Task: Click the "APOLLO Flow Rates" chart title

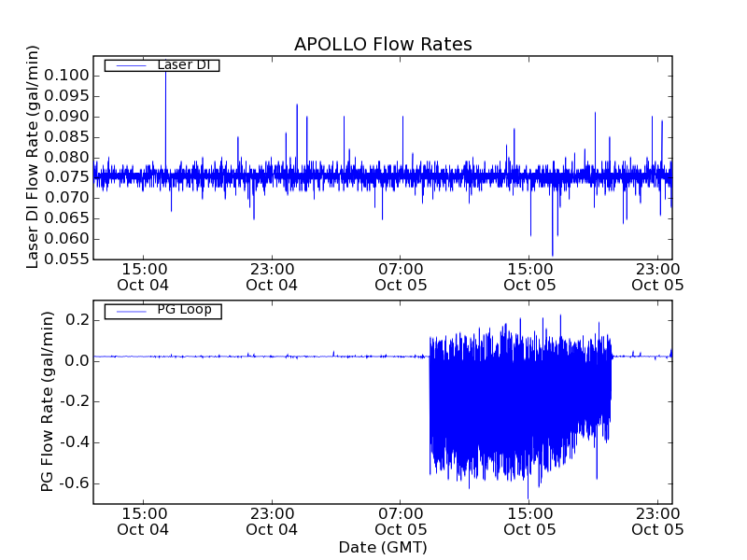Action: pos(383,44)
